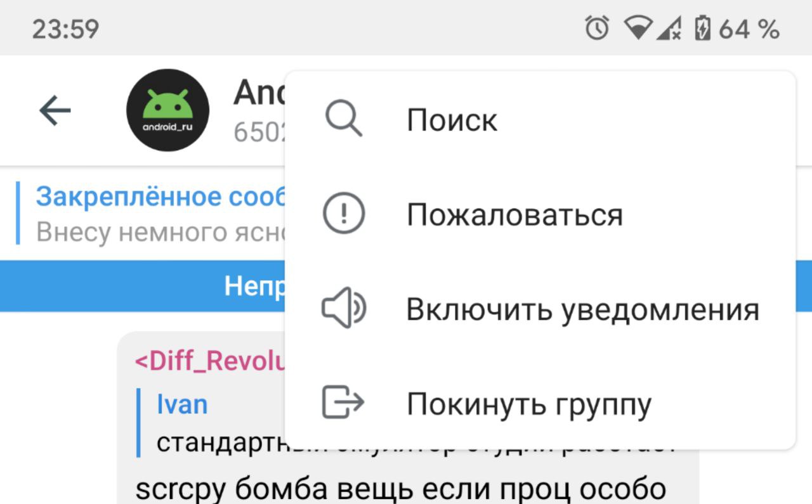Enable notifications via Включить уведомления
812x504 pixels.
[540, 309]
